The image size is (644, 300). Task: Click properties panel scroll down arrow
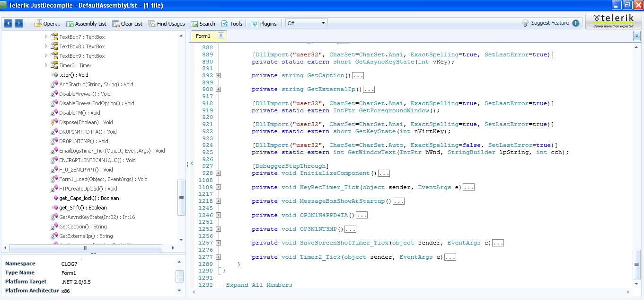coord(180,290)
